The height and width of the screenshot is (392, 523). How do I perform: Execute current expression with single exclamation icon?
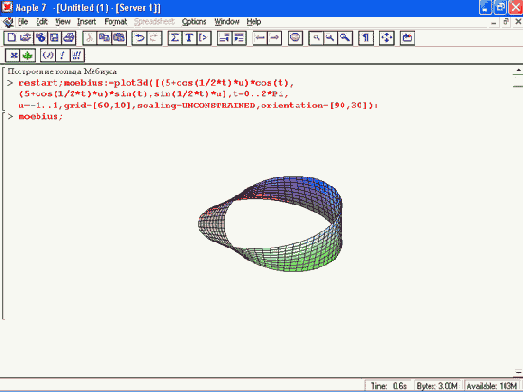click(x=62, y=55)
